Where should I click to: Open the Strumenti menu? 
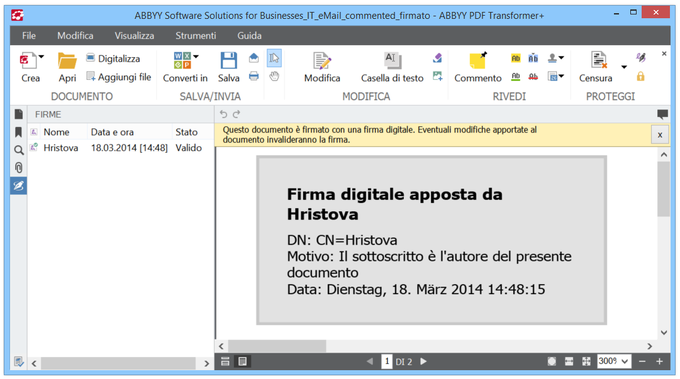tap(196, 36)
